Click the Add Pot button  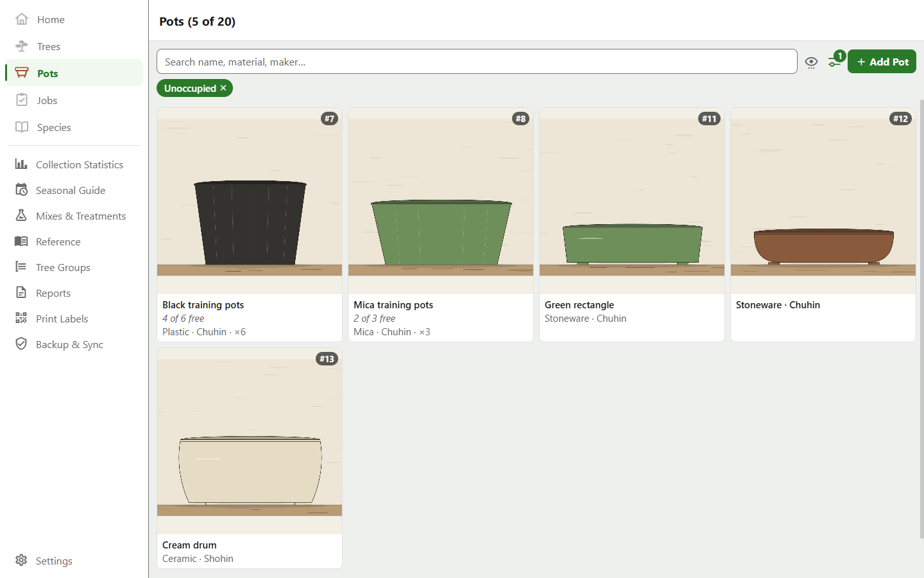882,62
